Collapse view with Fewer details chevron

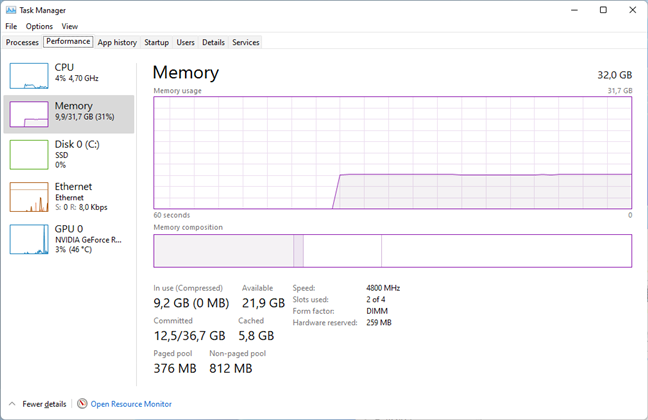pyautogui.click(x=12, y=404)
